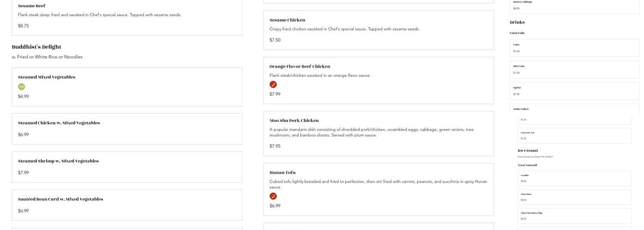
Task: Select Steamed Chicken w. Mixed Vegetables
Action: pyautogui.click(x=59, y=123)
